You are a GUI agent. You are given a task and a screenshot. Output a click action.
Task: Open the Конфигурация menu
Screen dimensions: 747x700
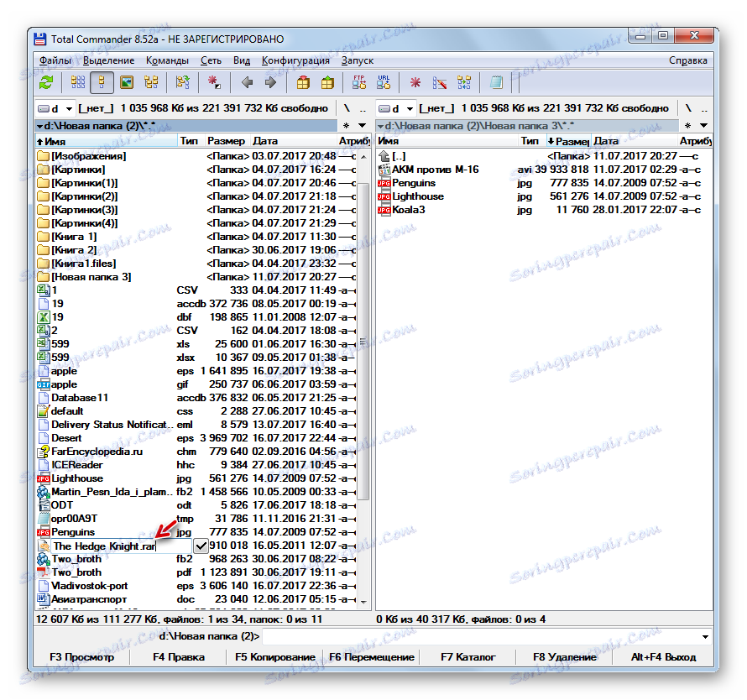[295, 60]
